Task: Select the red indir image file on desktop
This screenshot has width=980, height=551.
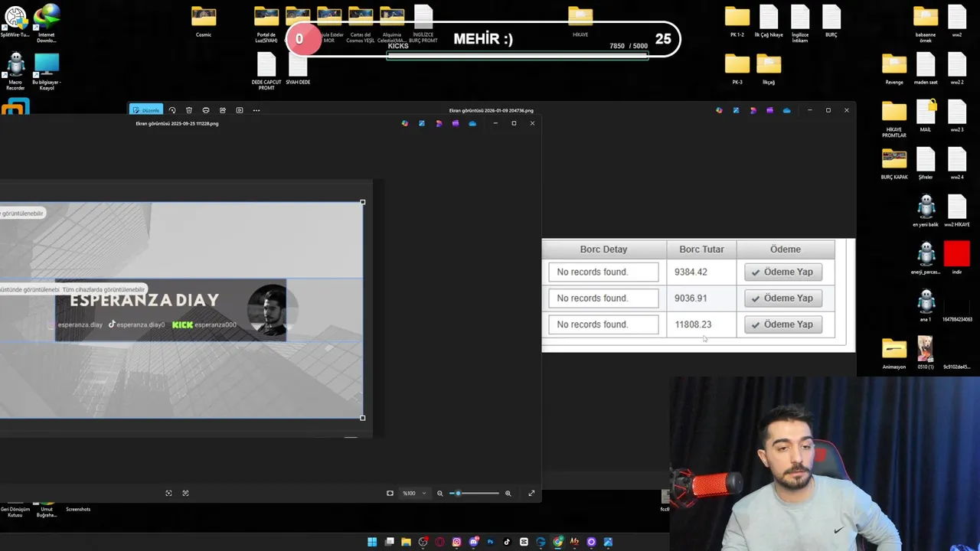Action: pos(957,259)
